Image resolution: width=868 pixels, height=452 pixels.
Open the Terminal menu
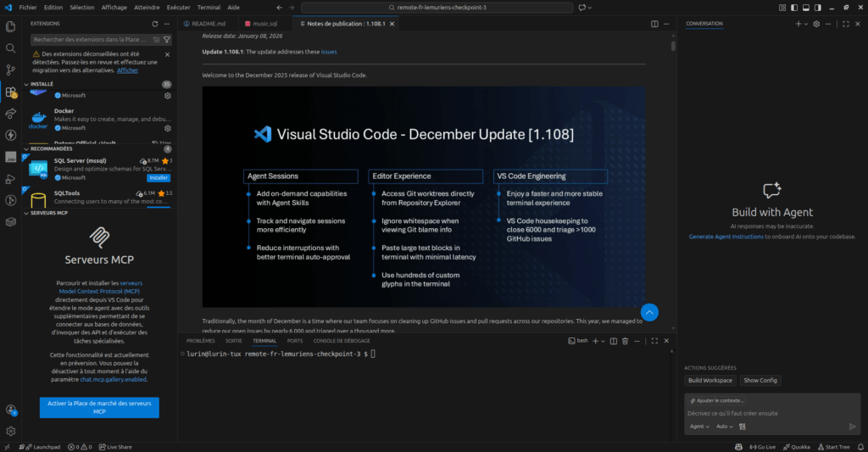(209, 8)
